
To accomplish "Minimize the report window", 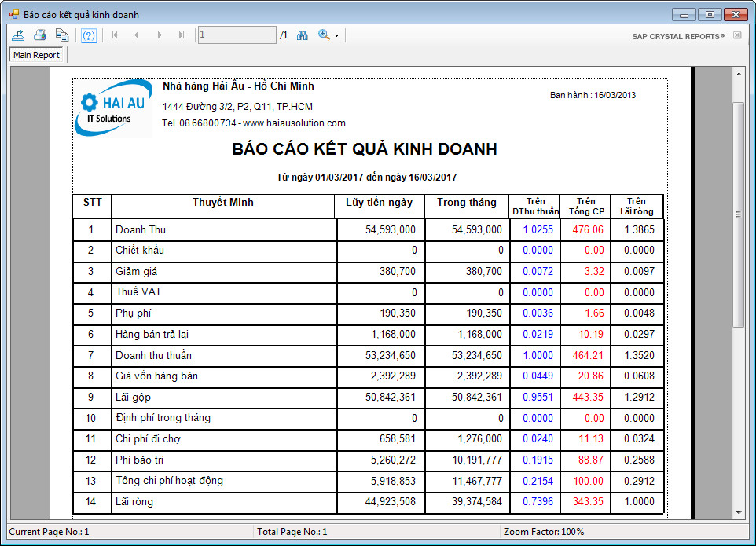I will (684, 14).
